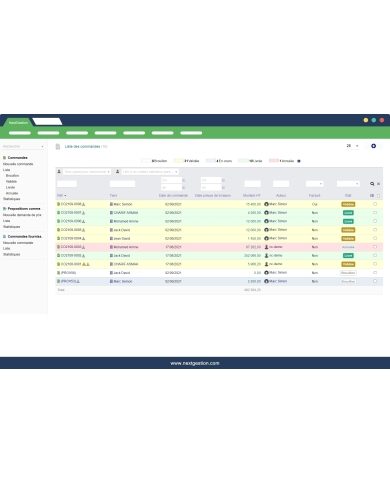The image size is (390, 484).
Task: Click the person icon before the contact filter
Action: click(x=117, y=172)
